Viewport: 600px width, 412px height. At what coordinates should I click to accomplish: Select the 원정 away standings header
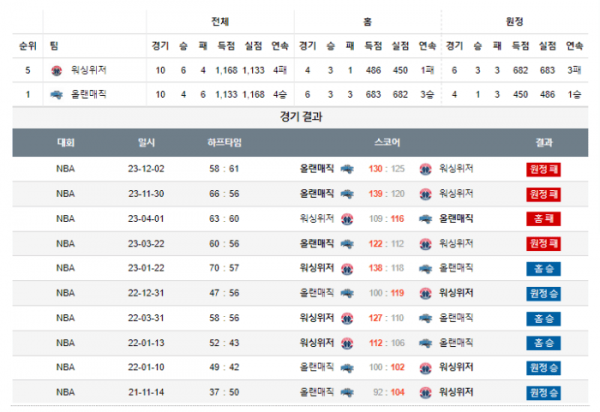(x=514, y=21)
